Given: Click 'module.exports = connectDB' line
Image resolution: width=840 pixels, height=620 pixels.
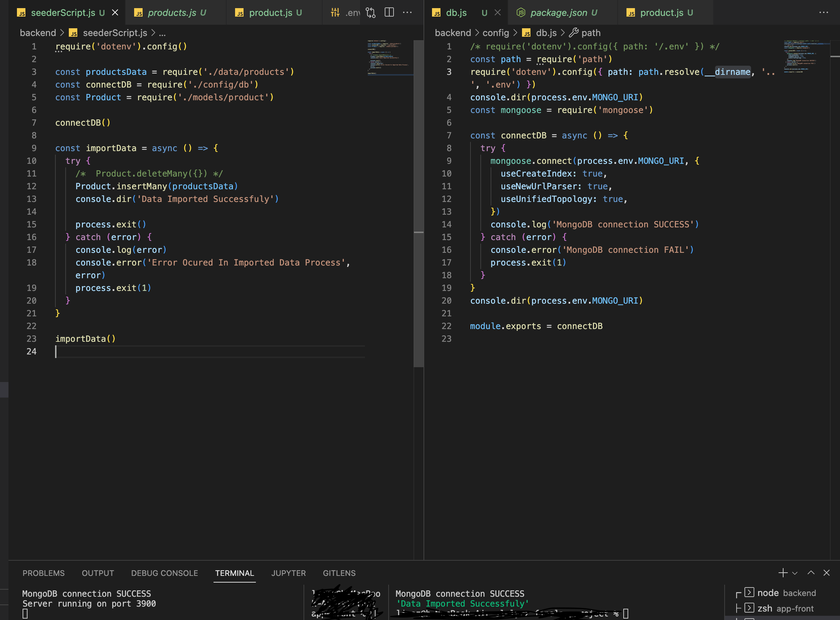Looking at the screenshot, I should 536,326.
